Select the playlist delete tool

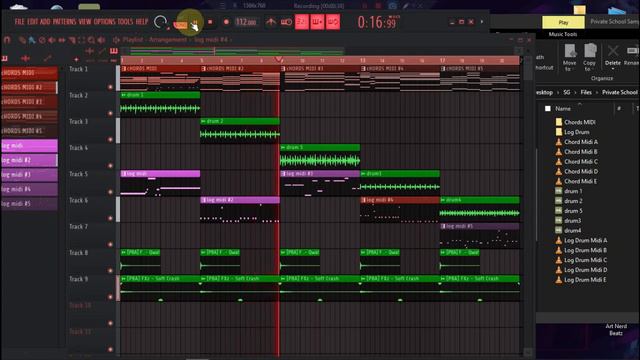coord(42,40)
